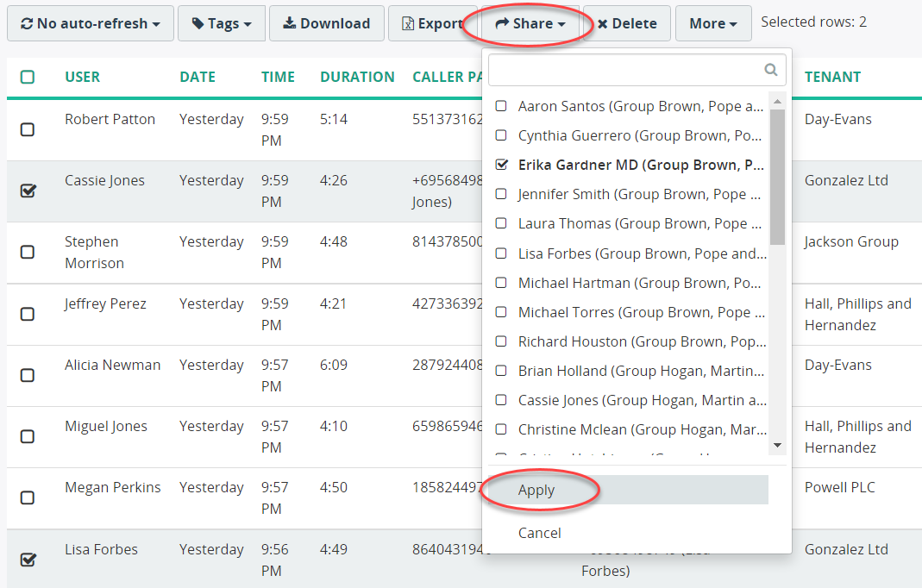Image resolution: width=922 pixels, height=588 pixels.
Task: Check Lisa Forbes in the share list
Action: coord(501,253)
